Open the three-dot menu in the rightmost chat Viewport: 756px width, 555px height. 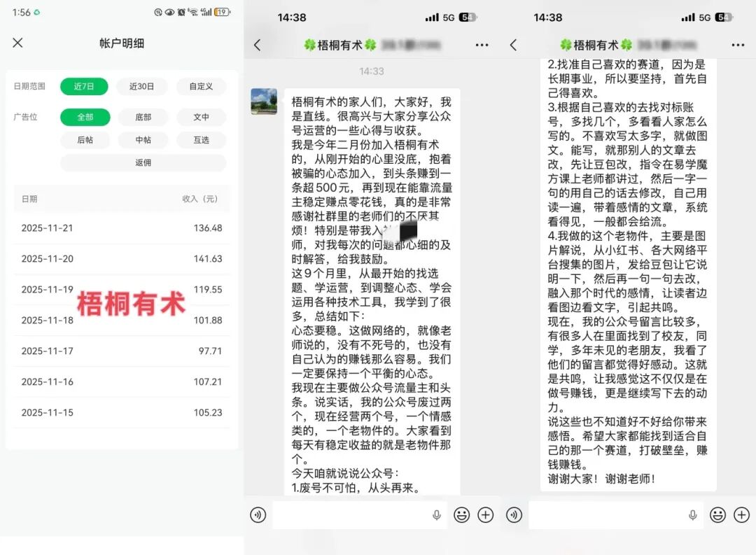738,45
